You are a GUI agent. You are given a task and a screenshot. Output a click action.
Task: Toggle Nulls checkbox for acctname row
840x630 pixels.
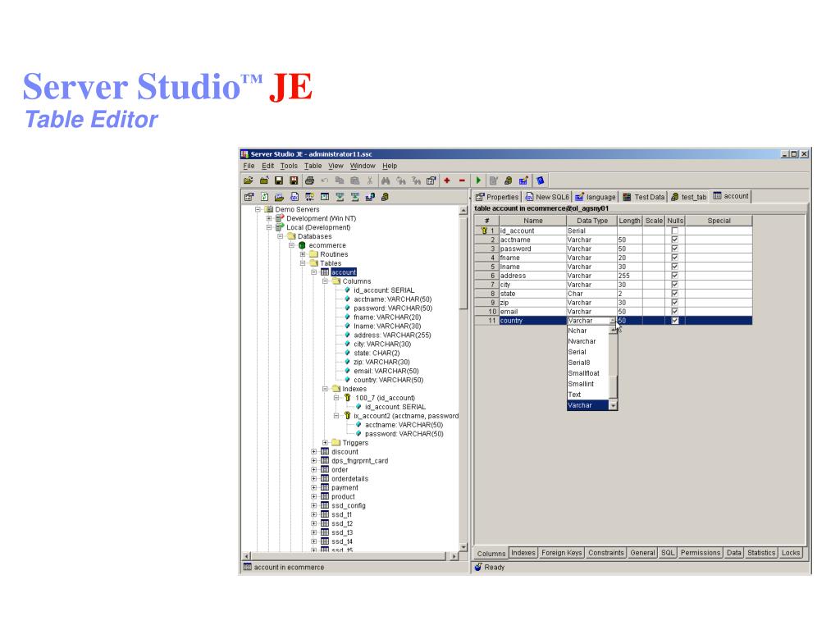pos(675,240)
